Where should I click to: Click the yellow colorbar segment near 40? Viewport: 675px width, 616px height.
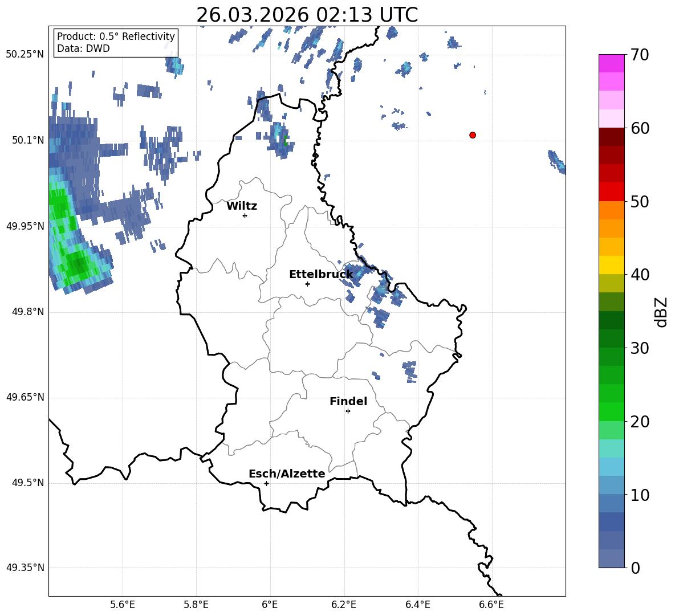pos(611,265)
